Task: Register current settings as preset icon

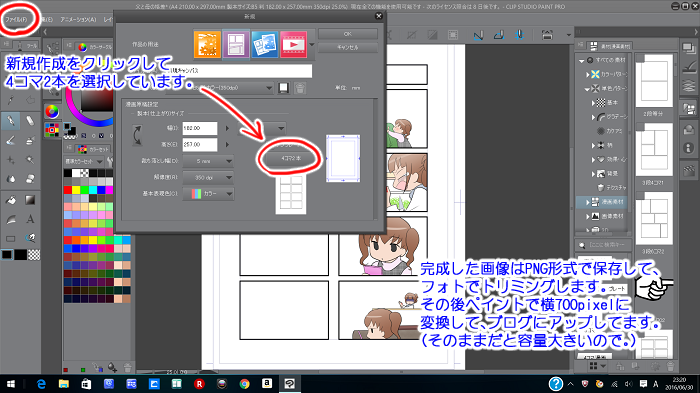Action: [283, 88]
